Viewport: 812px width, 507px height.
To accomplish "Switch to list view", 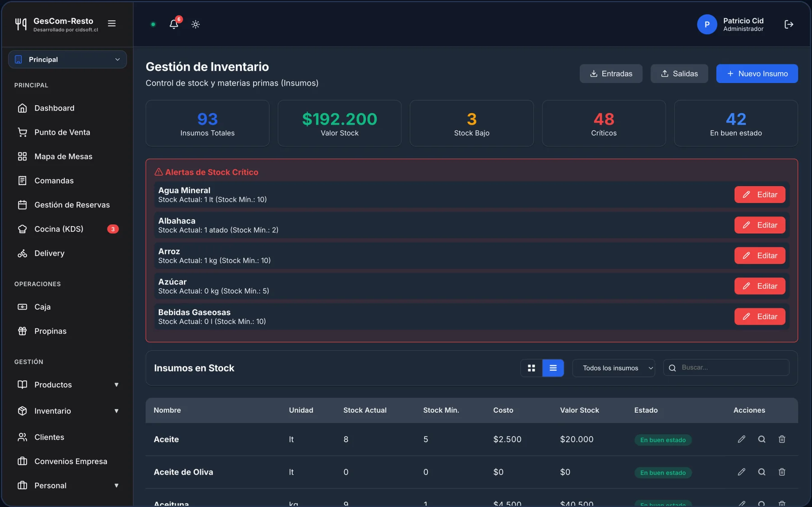I will tap(553, 368).
